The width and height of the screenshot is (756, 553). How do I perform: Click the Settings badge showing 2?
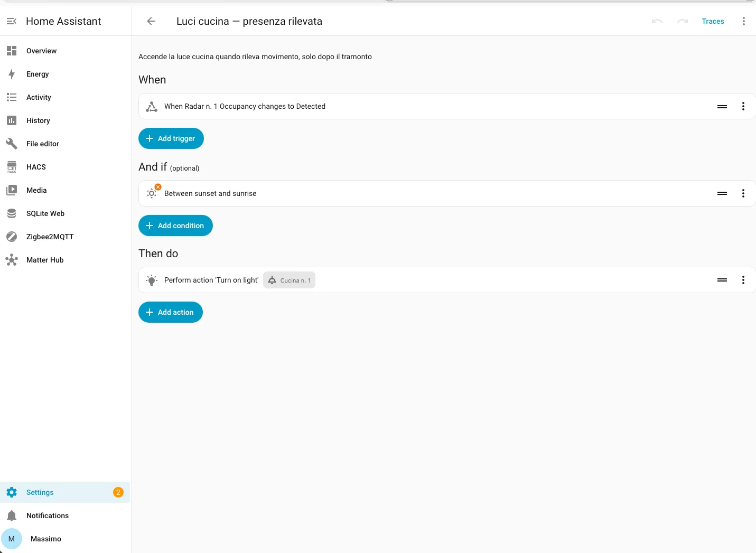coord(118,492)
